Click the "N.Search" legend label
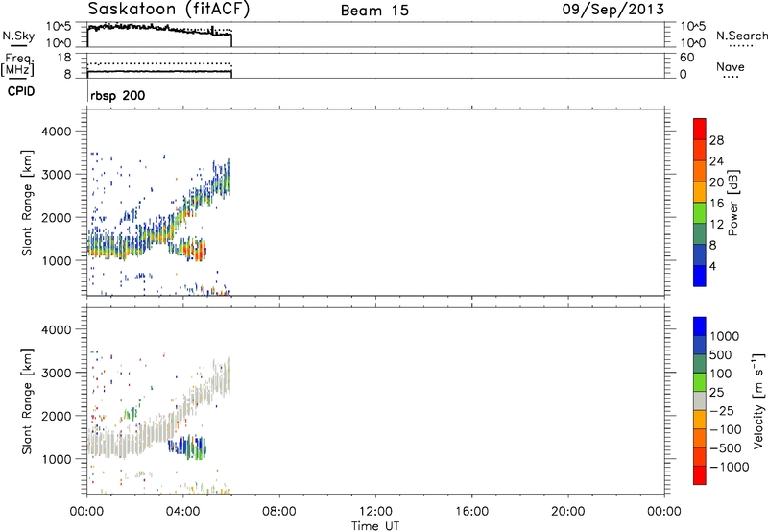The width and height of the screenshot is (768, 532). (x=742, y=36)
